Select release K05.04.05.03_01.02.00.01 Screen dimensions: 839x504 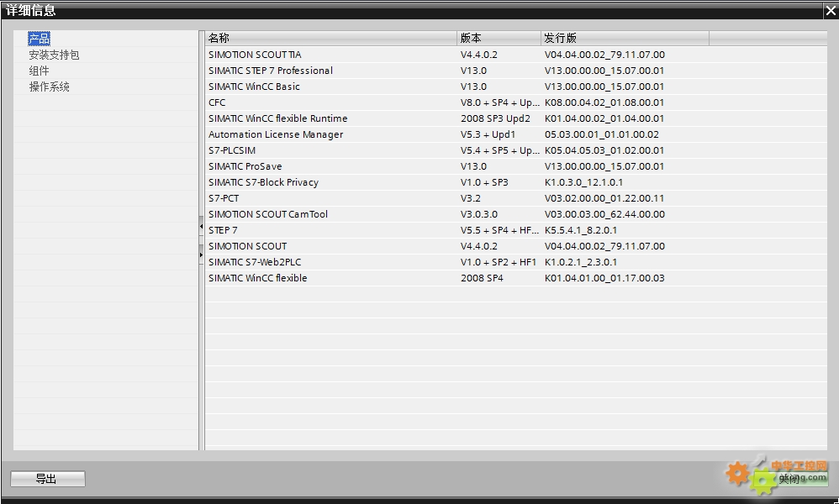point(604,150)
